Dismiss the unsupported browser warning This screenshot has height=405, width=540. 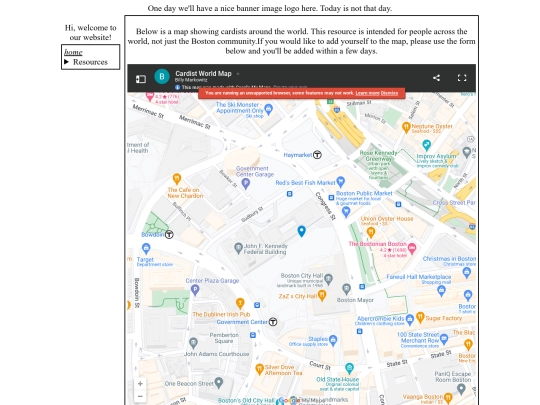point(390,93)
